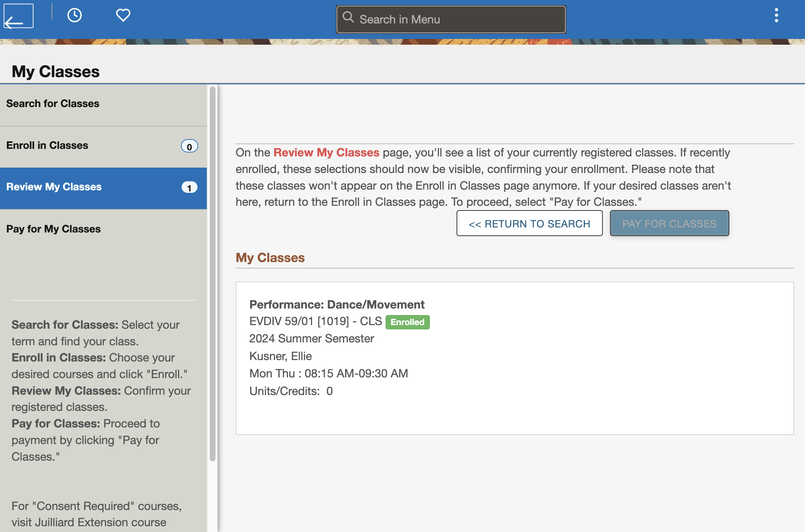Click the Enroll in Classes count badge
The width and height of the screenshot is (805, 532).
189,146
